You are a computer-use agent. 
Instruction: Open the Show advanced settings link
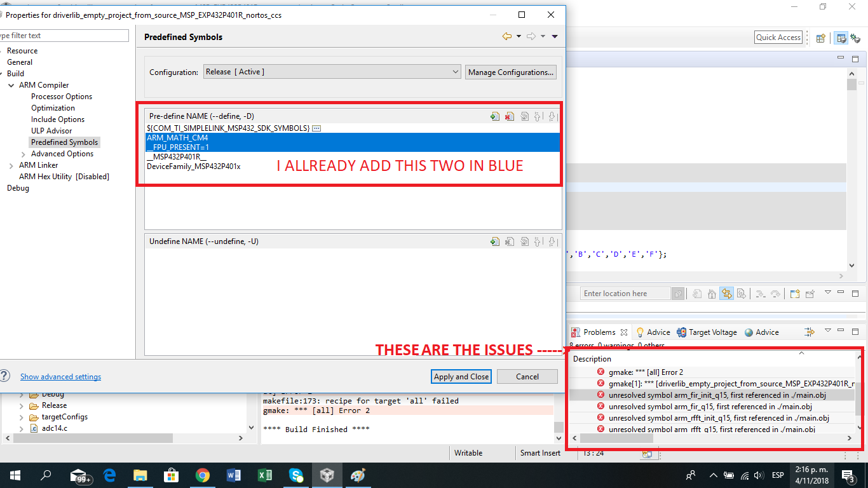60,377
